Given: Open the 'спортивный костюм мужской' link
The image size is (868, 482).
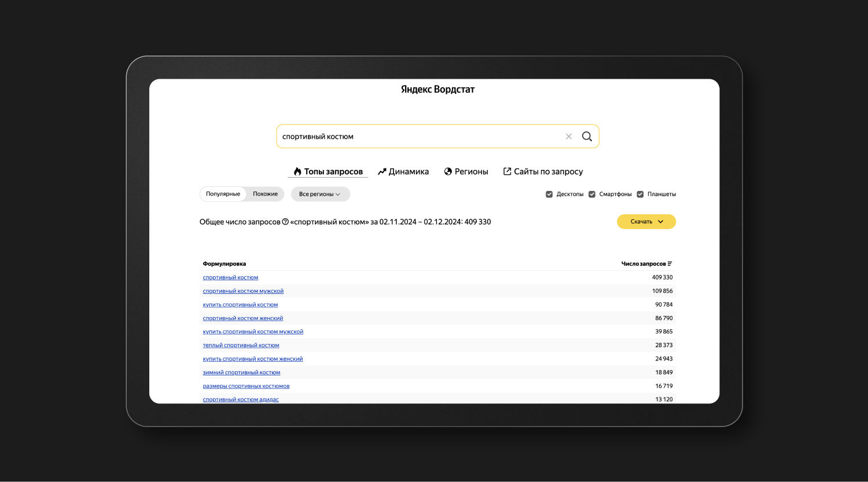Looking at the screenshot, I should (x=243, y=291).
